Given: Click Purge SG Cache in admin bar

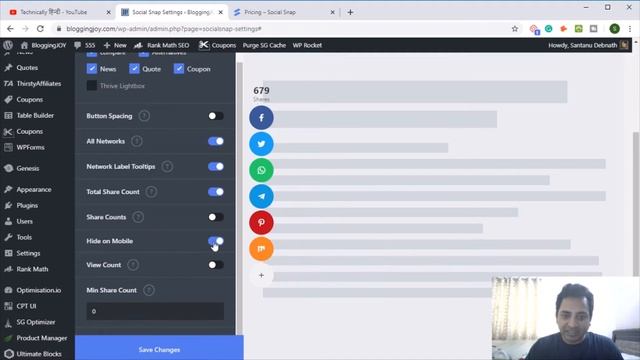Looking at the screenshot, I should coord(264,45).
